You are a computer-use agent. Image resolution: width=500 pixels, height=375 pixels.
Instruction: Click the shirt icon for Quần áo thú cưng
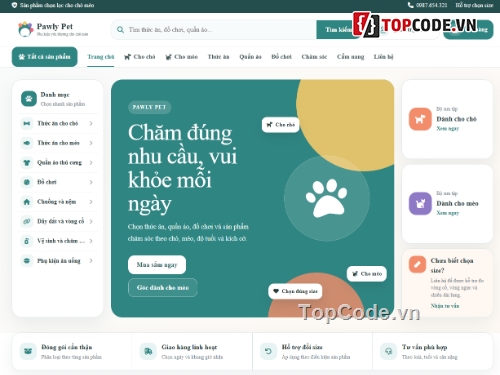click(x=27, y=163)
